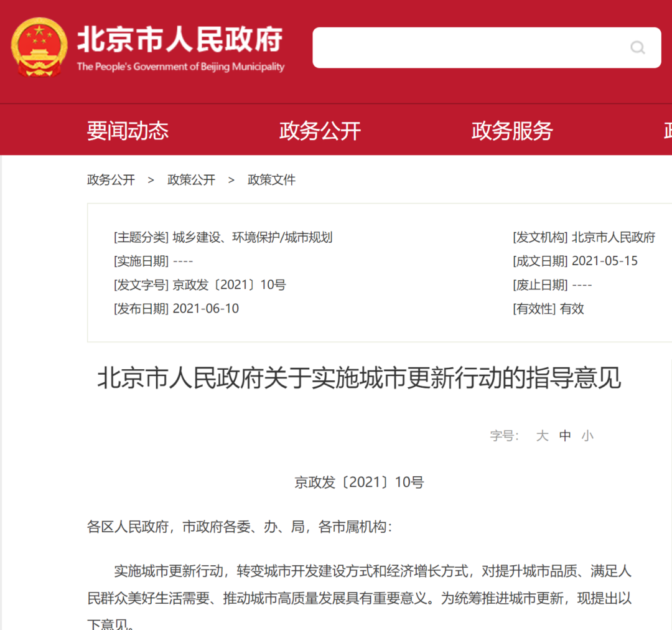Click the 主题分类 value 城乡建设、环境保护/城市规划
This screenshot has width=672, height=630.
point(253,237)
